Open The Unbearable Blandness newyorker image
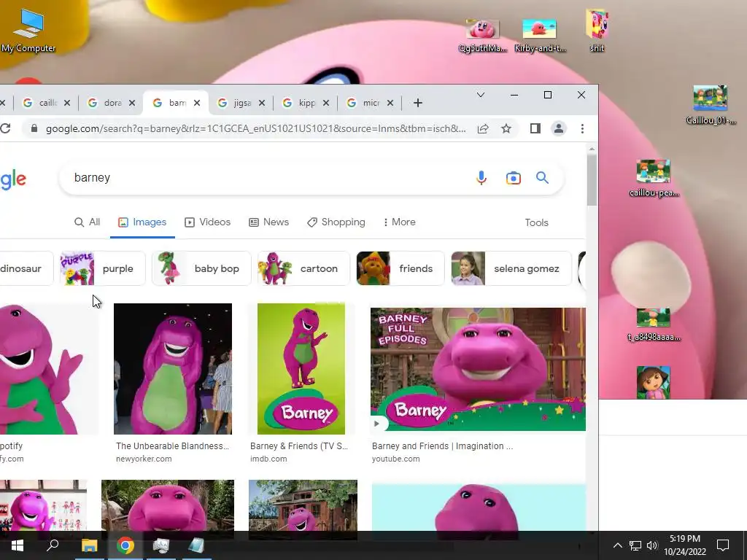 [x=173, y=368]
